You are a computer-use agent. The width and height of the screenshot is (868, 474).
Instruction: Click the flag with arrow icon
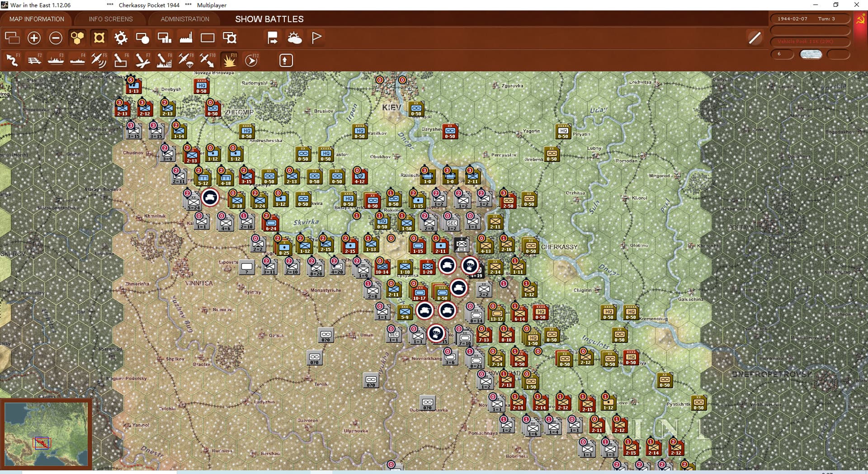(x=273, y=38)
